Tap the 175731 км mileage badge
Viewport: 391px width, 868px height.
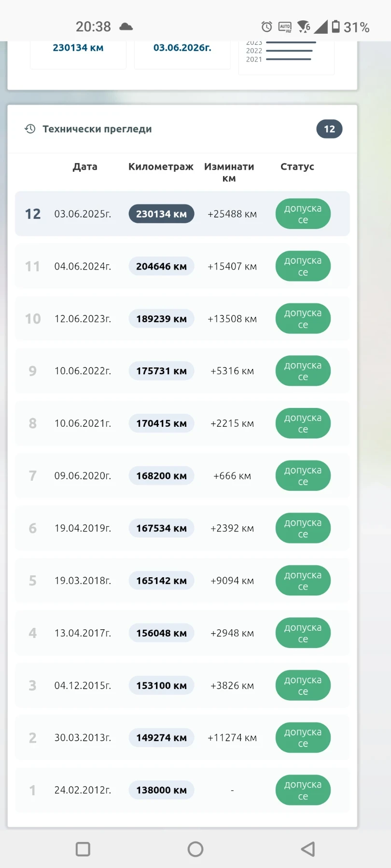pos(161,371)
